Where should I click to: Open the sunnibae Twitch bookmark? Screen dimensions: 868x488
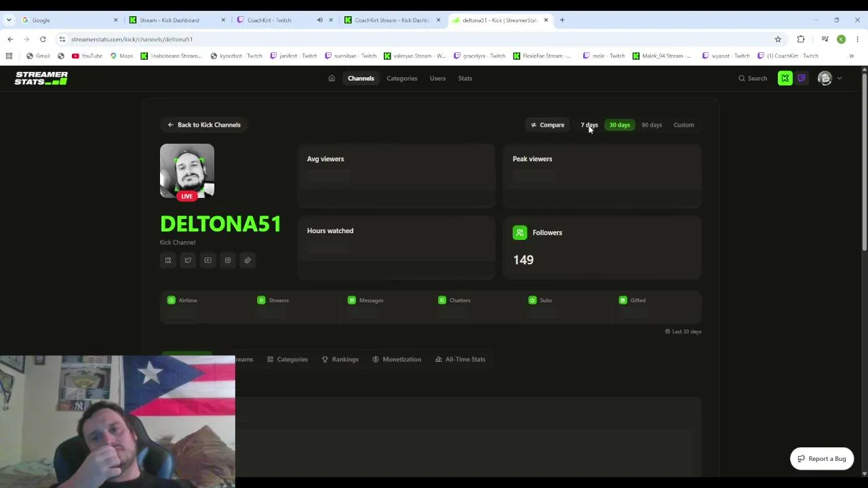coord(351,56)
